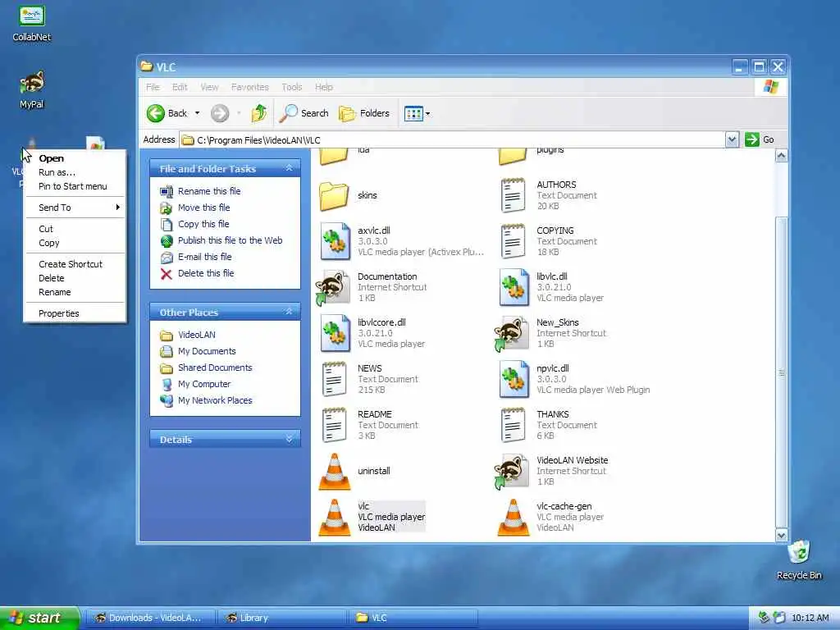
Task: Select Pin to Start menu
Action: tap(75, 186)
